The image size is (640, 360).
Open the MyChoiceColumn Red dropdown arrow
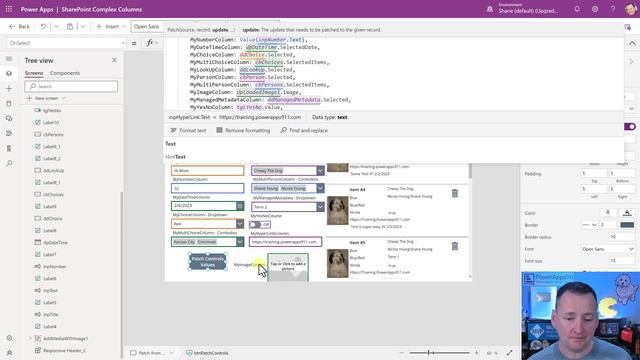pos(240,224)
